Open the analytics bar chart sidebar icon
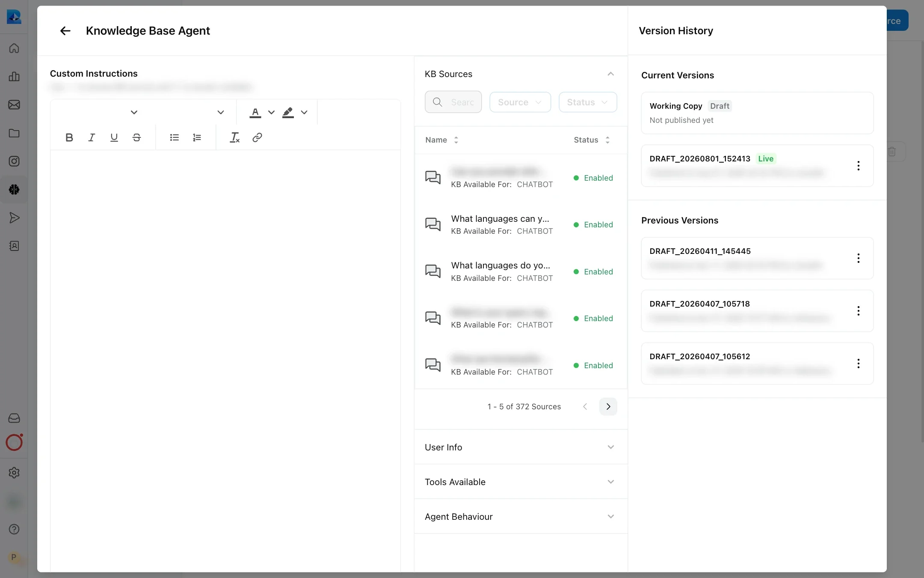The width and height of the screenshot is (924, 578). [14, 76]
